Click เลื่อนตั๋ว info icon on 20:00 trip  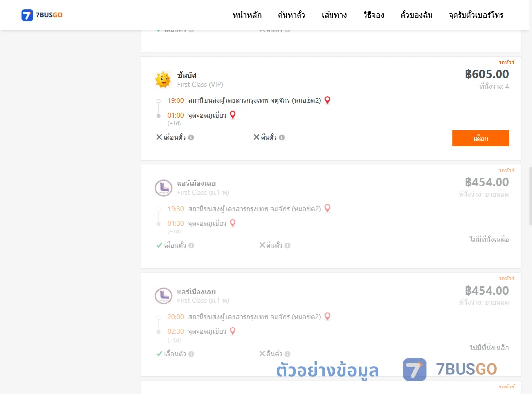click(x=191, y=354)
